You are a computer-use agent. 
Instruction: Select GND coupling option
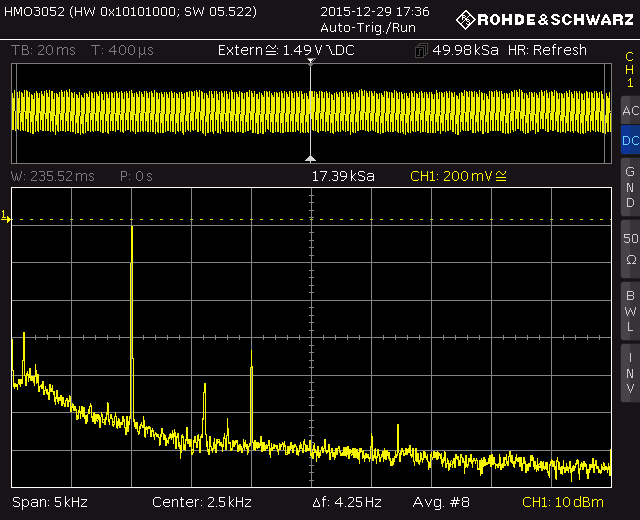tap(629, 186)
